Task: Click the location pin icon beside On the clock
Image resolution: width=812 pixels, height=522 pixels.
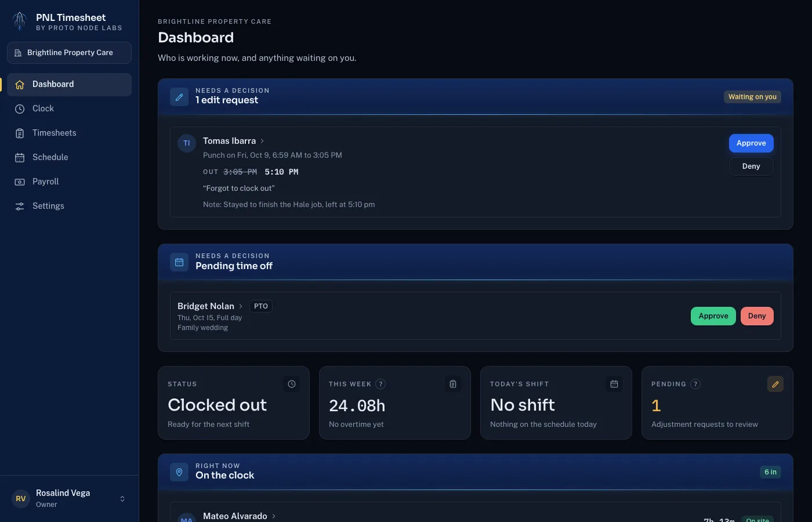Action: point(179,472)
